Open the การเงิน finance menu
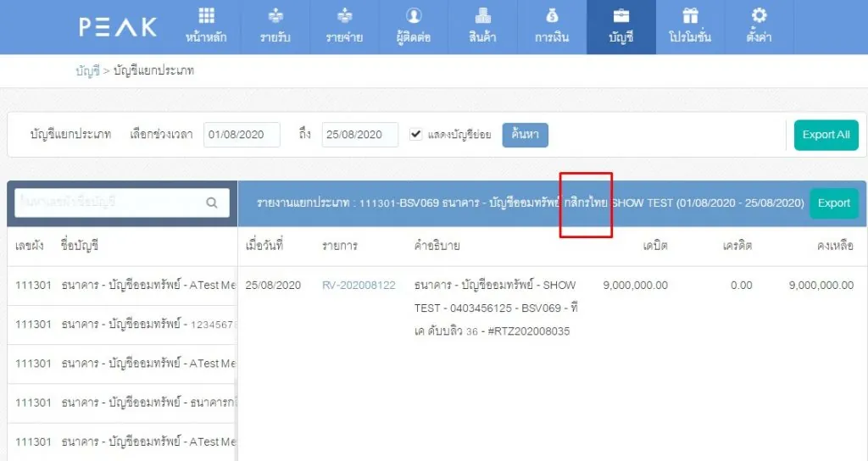The width and height of the screenshot is (868, 461). click(x=552, y=26)
